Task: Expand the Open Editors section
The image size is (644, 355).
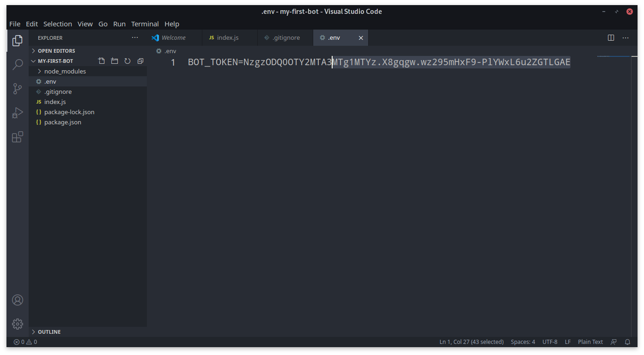Action: tap(88, 51)
